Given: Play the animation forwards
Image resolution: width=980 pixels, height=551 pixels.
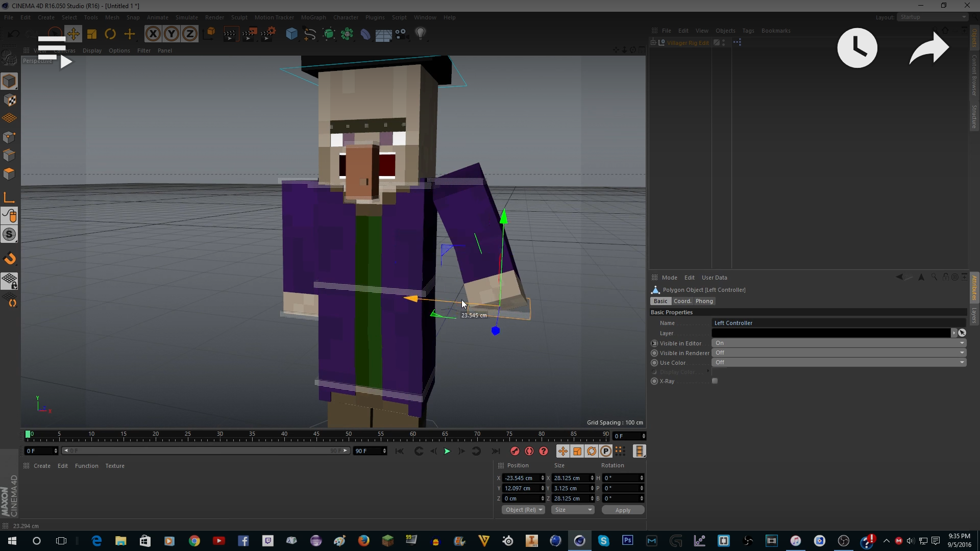Looking at the screenshot, I should 447,451.
